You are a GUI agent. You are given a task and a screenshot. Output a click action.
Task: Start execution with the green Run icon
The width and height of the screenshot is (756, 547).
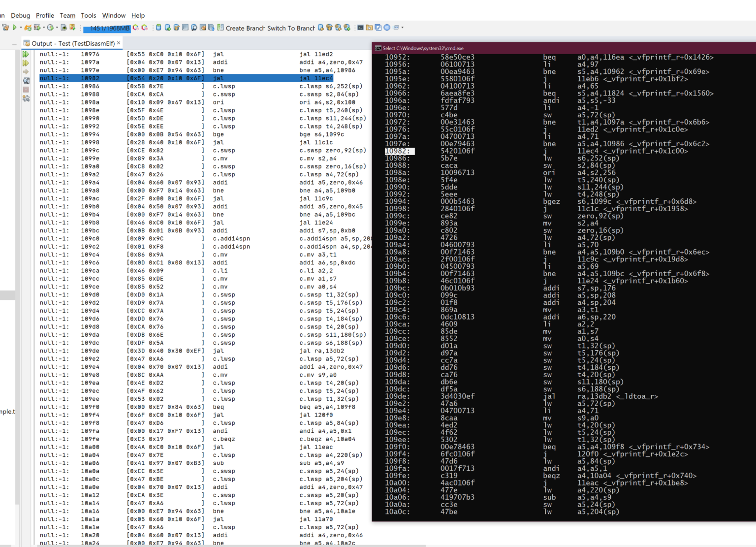(15, 27)
